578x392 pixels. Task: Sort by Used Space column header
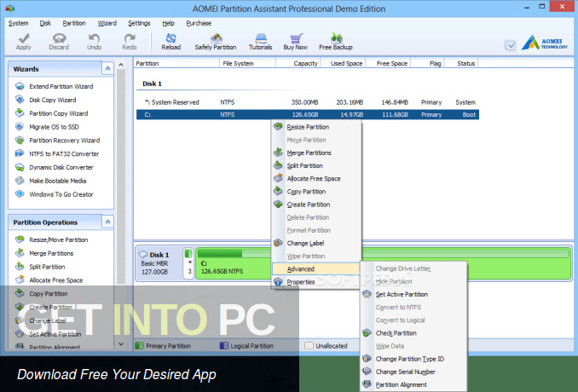(344, 63)
